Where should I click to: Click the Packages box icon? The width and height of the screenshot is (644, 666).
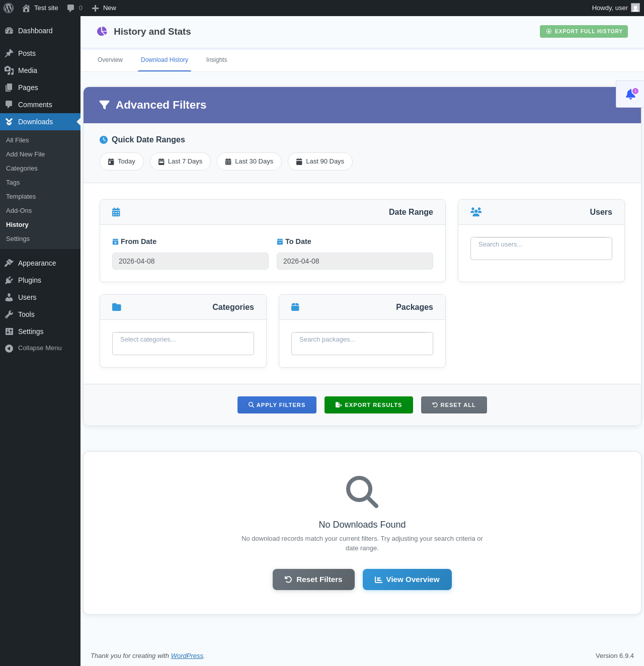295,307
